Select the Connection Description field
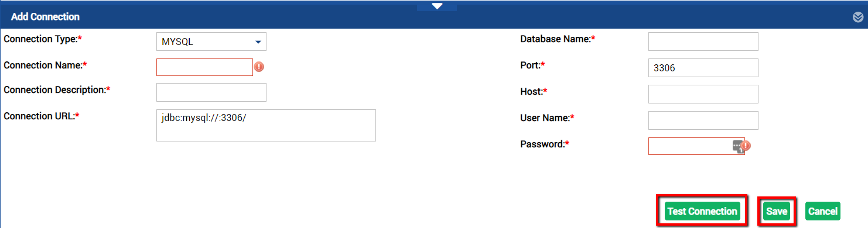 point(211,92)
